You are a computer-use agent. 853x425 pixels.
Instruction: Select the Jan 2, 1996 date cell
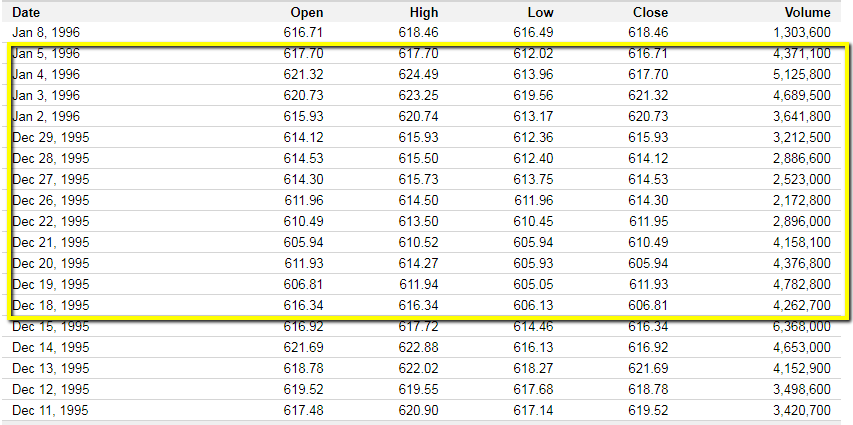[46, 116]
